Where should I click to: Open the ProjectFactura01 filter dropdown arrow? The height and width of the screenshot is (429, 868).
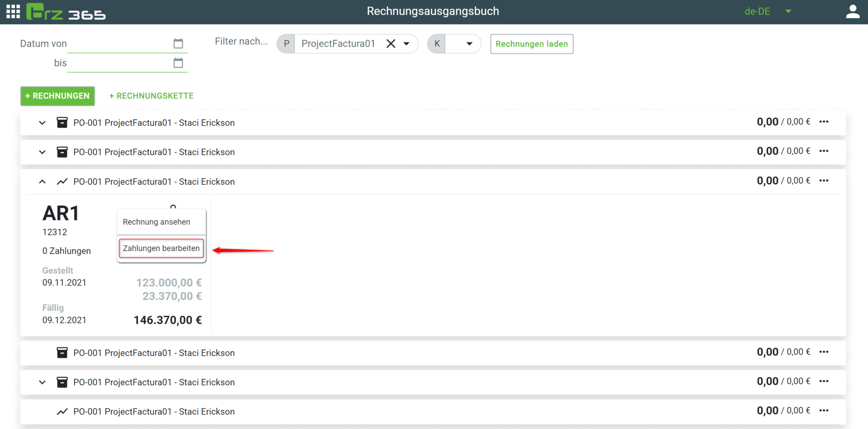[x=407, y=44]
